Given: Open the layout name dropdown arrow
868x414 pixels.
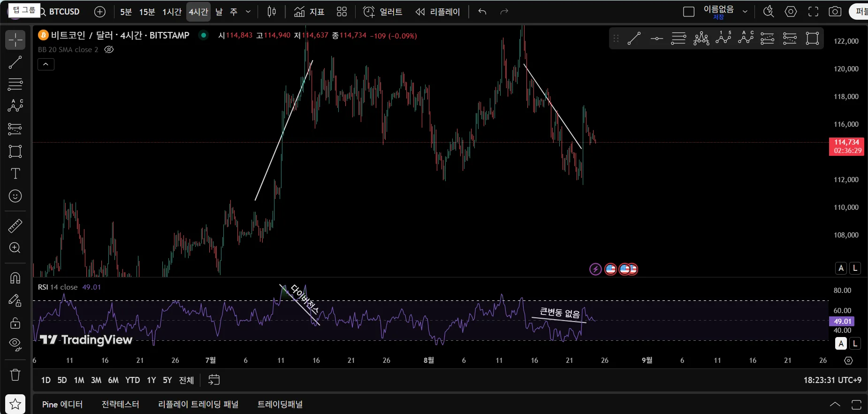Looking at the screenshot, I should [745, 12].
